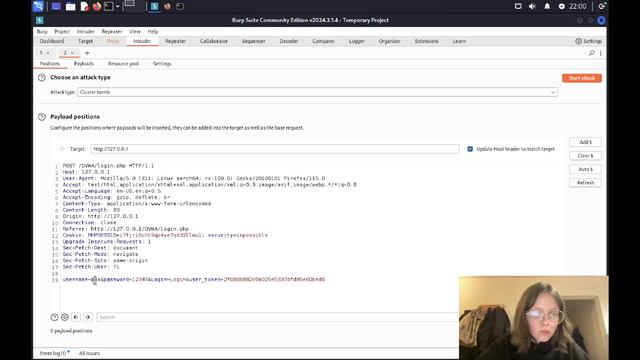Open the Kali applications menu icon
Screen dimensions: 640x360
(x=38, y=6)
